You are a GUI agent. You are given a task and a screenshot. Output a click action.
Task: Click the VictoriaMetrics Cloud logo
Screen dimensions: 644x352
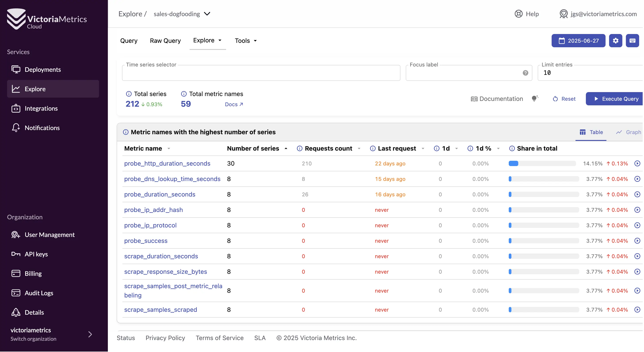click(x=47, y=19)
